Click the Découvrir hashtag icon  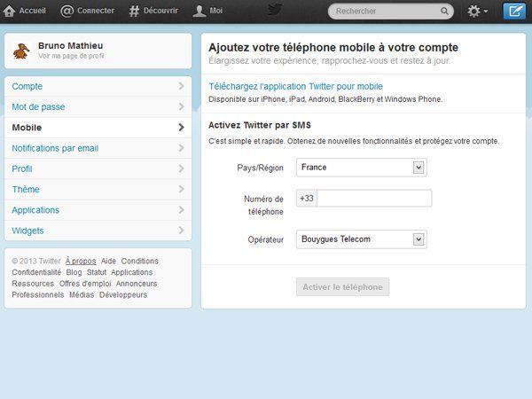tap(134, 11)
